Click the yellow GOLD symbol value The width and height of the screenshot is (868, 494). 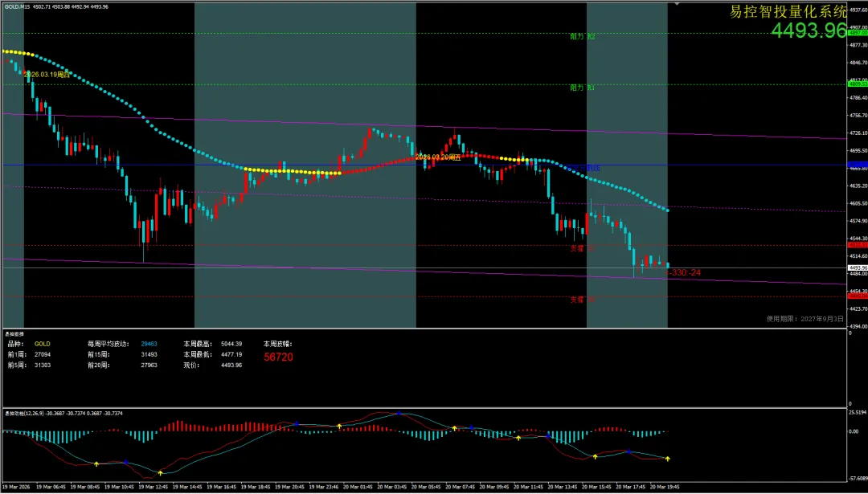pos(42,344)
